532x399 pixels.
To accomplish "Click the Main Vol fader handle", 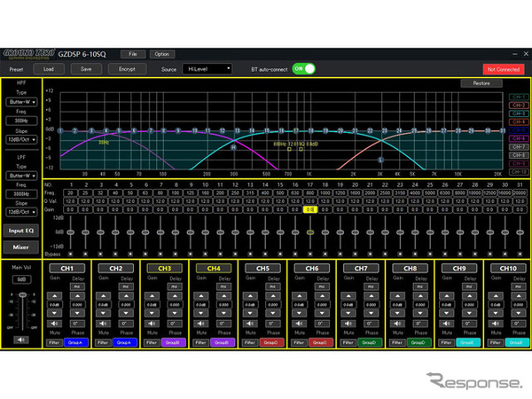I will pyautogui.click(x=23, y=295).
